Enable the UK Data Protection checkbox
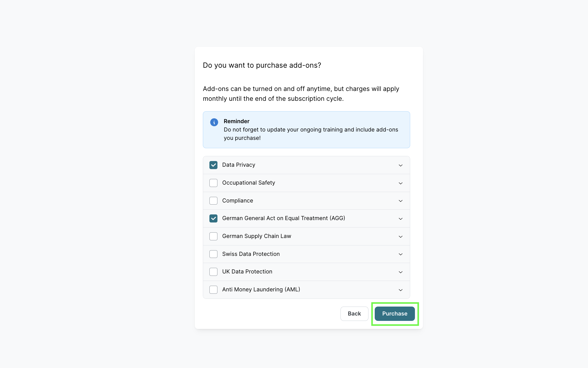This screenshot has width=588, height=368. (213, 272)
